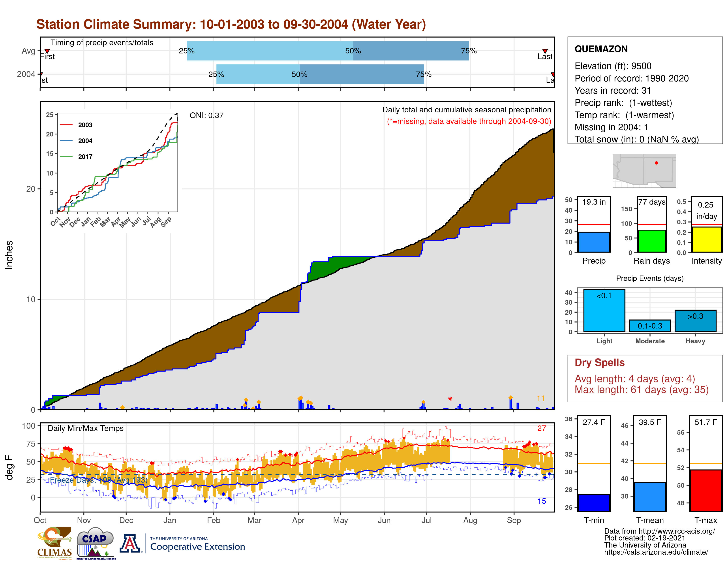Click the University of Arizona A logo

(130, 543)
